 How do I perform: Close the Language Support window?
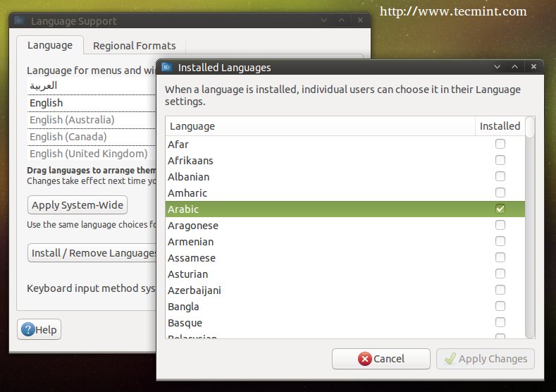[x=360, y=20]
